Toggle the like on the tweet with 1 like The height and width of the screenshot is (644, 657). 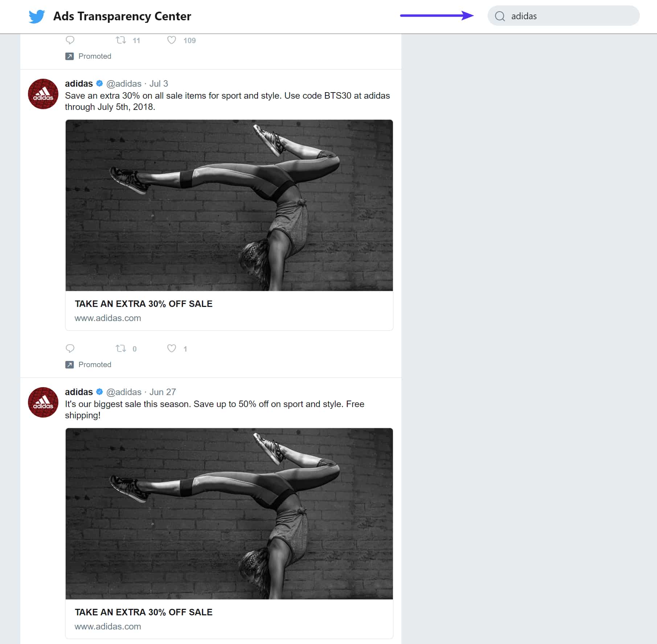172,349
